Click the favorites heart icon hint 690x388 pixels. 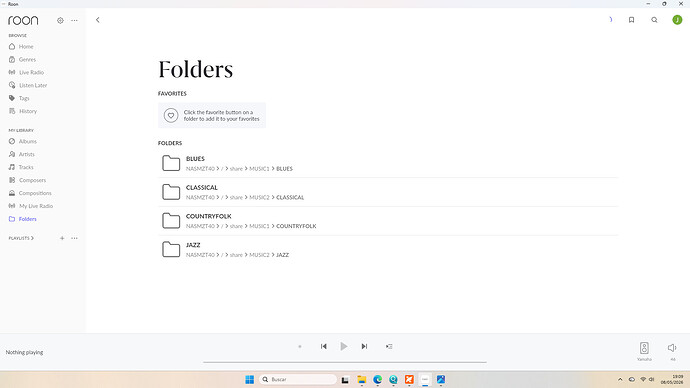coord(171,115)
